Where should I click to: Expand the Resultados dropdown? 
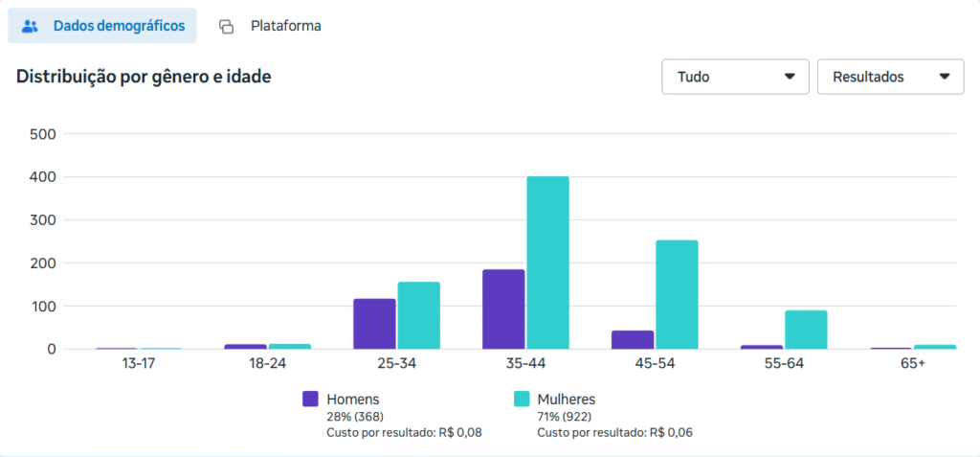click(890, 77)
